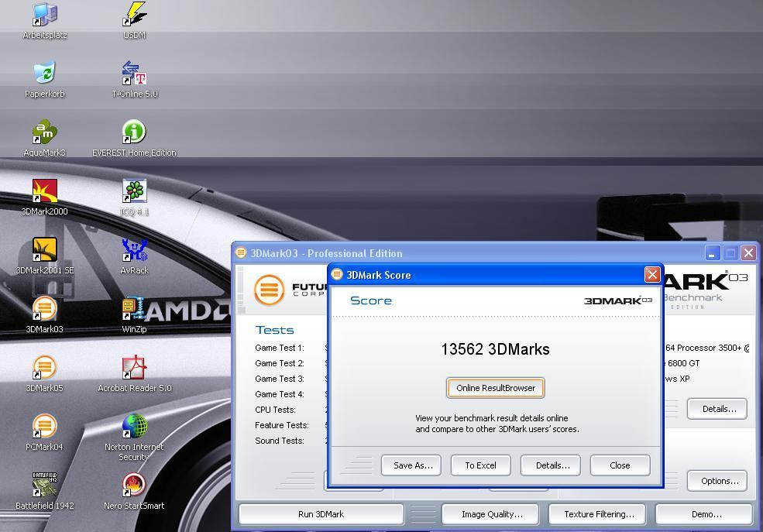Click the Demo button
This screenshot has width=763, height=532.
coord(704,514)
